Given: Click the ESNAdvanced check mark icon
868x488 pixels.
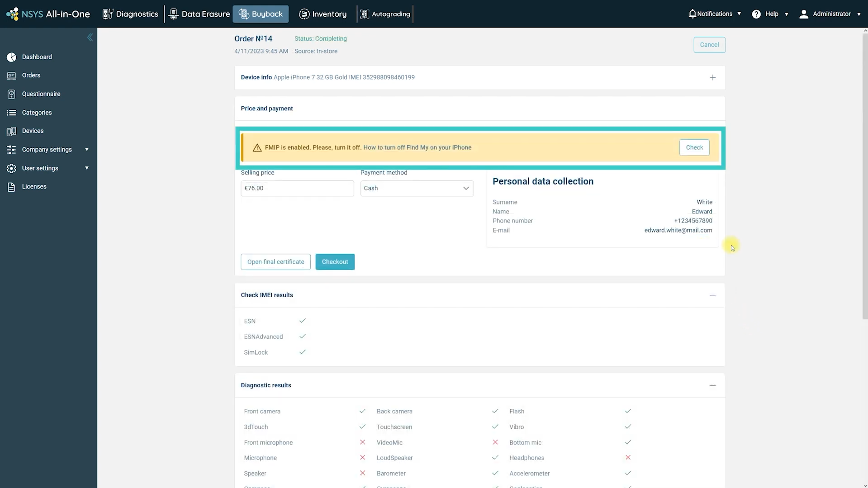Looking at the screenshot, I should [x=303, y=336].
